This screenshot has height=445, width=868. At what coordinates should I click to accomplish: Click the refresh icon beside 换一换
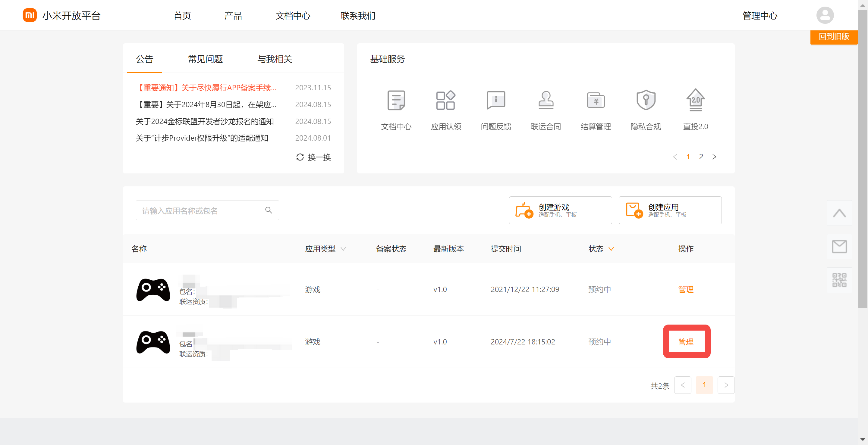click(300, 157)
